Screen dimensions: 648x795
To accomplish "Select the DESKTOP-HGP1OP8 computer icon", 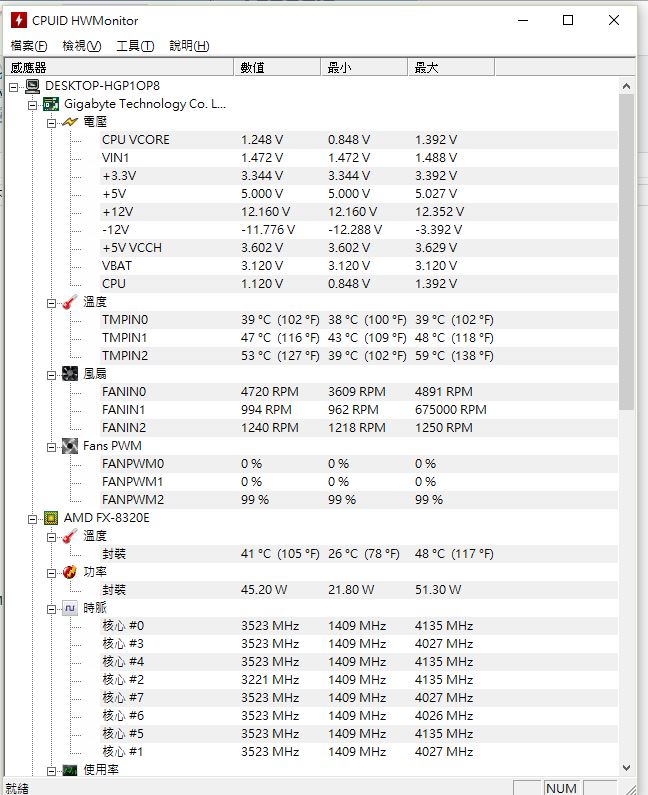I will [32, 86].
